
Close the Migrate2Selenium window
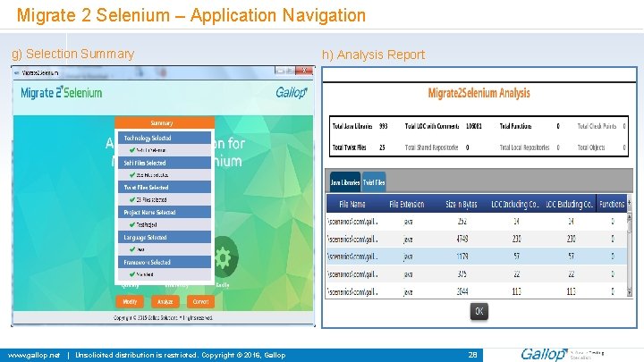pyautogui.click(x=305, y=71)
